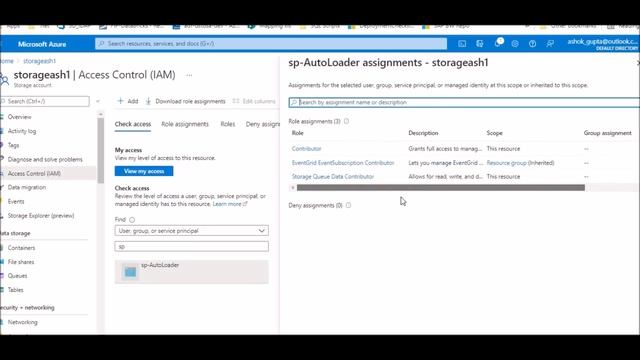Image resolution: width=640 pixels, height=360 pixels.
Task: Sort by the Scope column header
Action: coord(494,133)
